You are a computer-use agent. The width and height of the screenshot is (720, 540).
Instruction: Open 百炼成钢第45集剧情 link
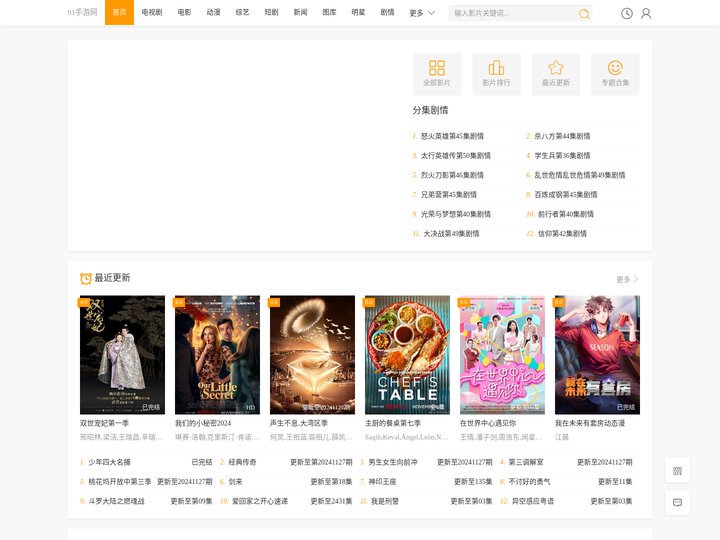point(566,195)
